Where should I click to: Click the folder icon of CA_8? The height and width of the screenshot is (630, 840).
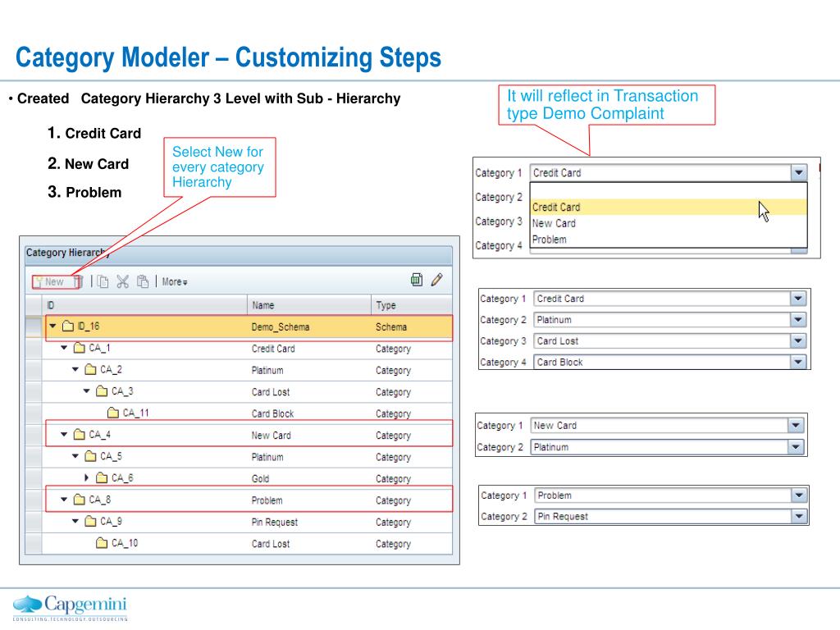coord(80,500)
